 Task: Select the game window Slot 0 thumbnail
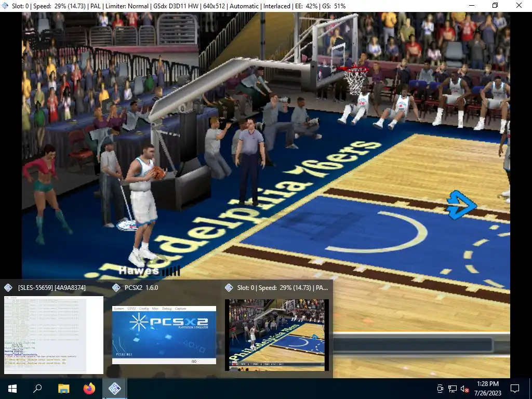tap(277, 335)
